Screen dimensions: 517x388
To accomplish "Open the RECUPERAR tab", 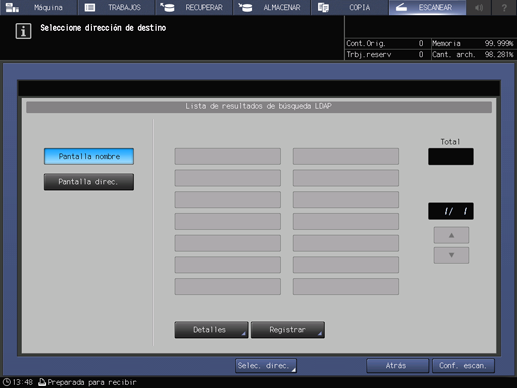I will click(x=194, y=7).
